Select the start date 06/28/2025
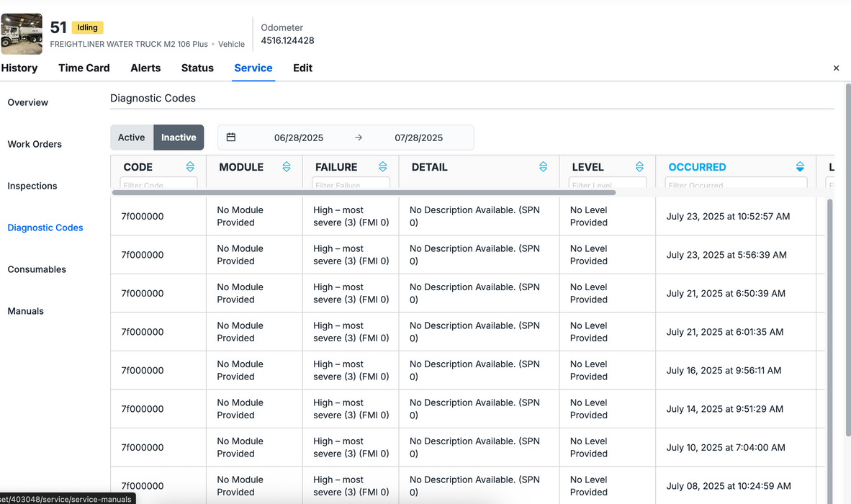The width and height of the screenshot is (851, 504). point(299,138)
